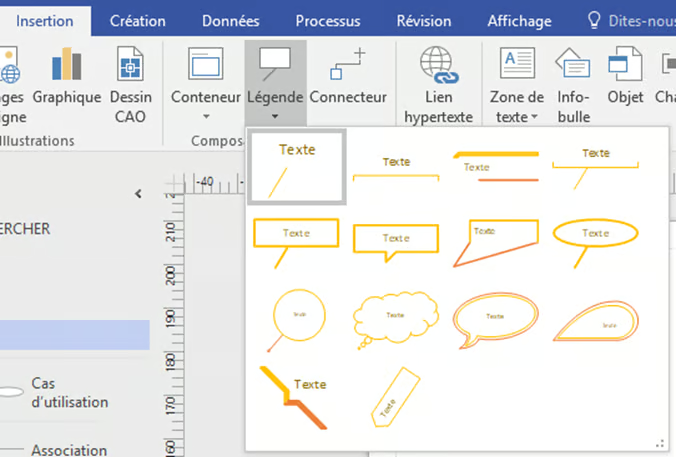Open the Révision ribbon tab
Viewport: 676px width, 457px height.
423,21
